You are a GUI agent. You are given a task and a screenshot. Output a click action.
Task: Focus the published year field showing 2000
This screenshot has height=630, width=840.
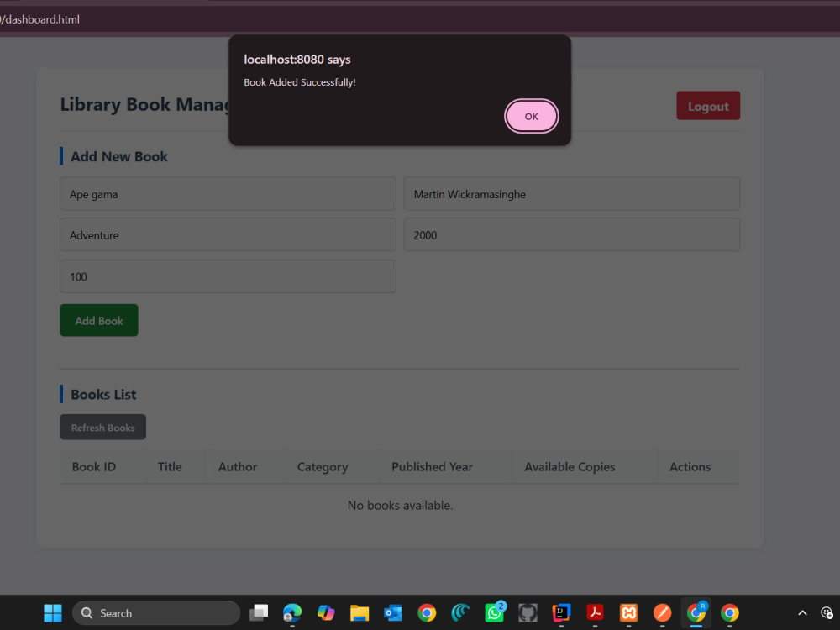[571, 234]
